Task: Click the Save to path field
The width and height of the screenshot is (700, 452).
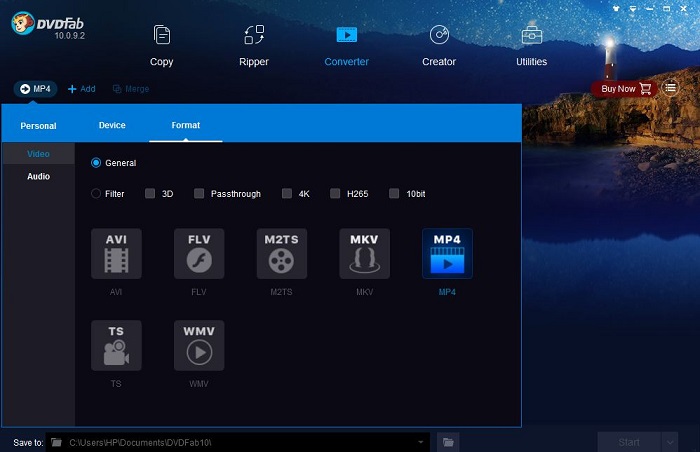Action: click(x=238, y=442)
